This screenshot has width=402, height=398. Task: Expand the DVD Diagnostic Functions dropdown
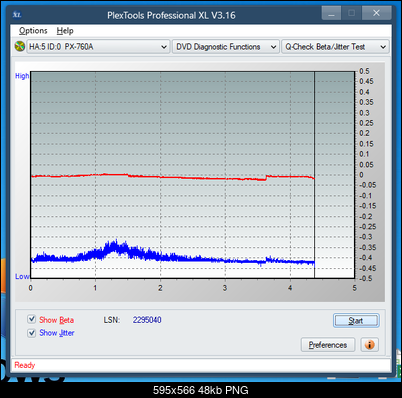coord(226,47)
